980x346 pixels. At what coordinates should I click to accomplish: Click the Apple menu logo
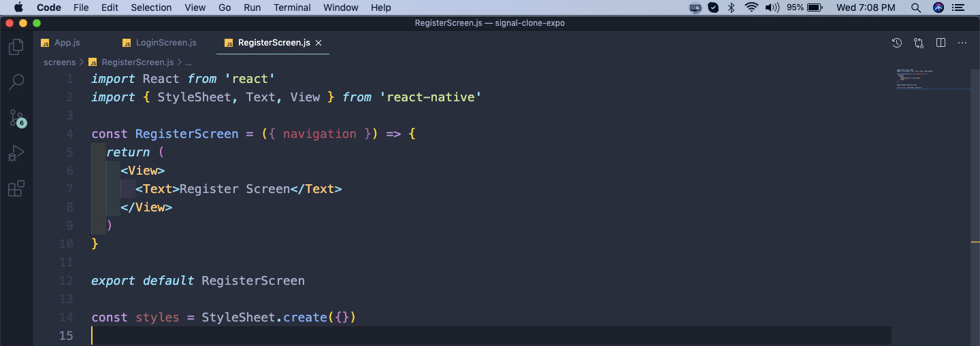(x=19, y=7)
